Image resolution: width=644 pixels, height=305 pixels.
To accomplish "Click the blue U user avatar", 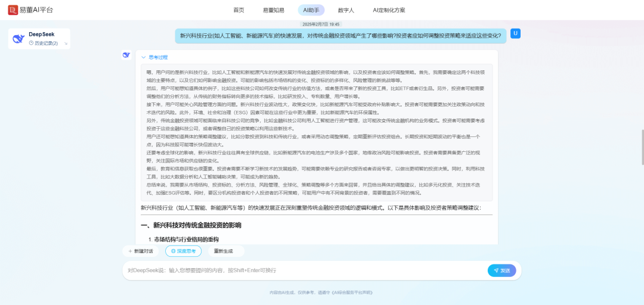I will point(515,33).
